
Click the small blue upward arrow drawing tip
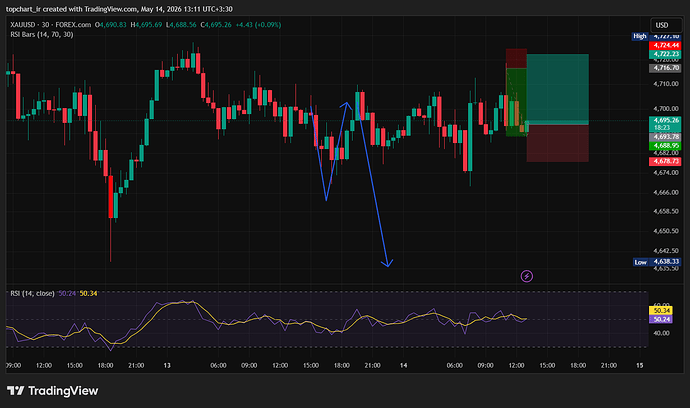[x=346, y=104]
